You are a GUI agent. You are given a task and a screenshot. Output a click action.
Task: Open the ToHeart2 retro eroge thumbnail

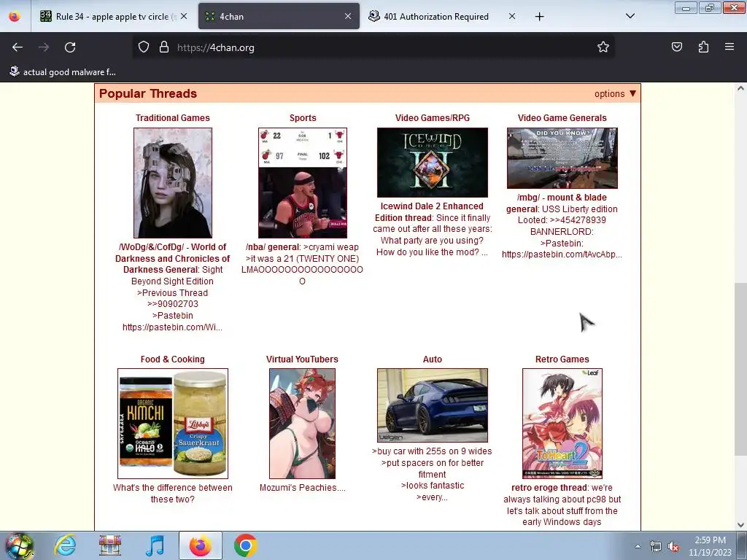(562, 424)
